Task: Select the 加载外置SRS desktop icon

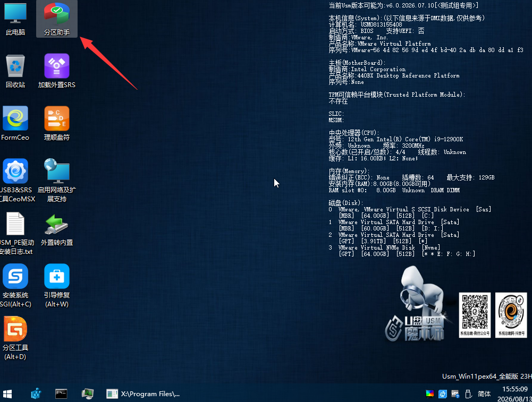Action: [57, 71]
